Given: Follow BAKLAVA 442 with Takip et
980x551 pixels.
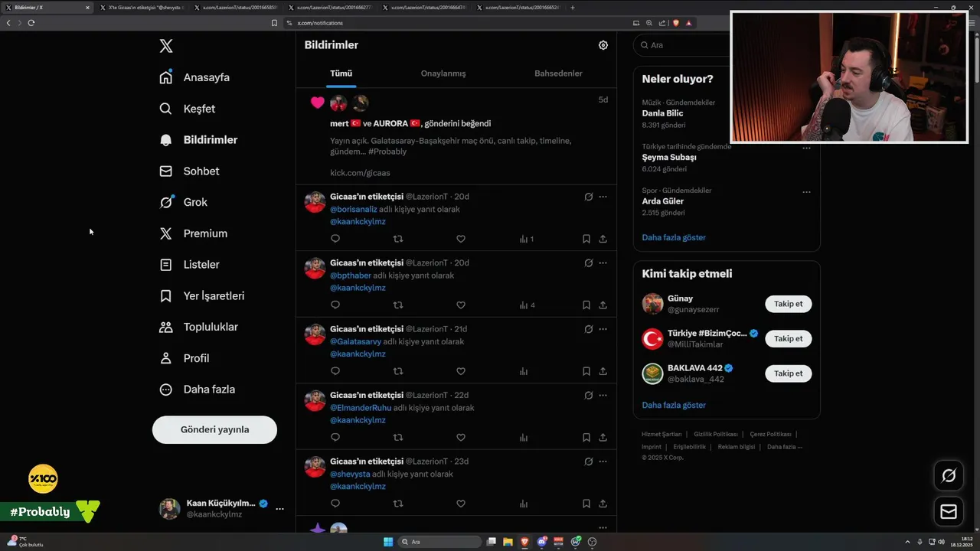Looking at the screenshot, I should [x=789, y=373].
